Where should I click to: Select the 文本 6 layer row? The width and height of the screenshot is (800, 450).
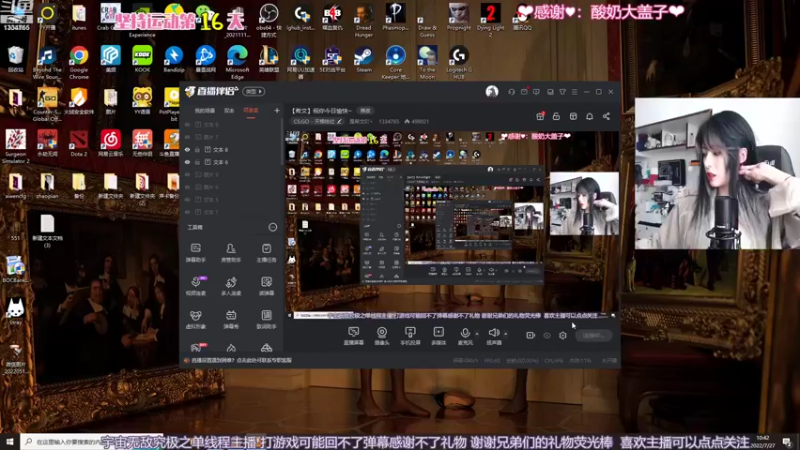point(231,162)
